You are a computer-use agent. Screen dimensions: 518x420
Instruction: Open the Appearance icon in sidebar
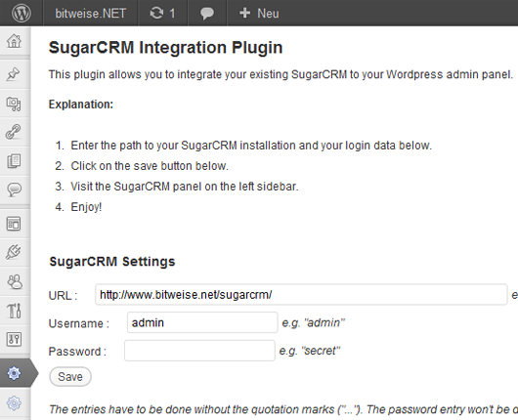14,224
